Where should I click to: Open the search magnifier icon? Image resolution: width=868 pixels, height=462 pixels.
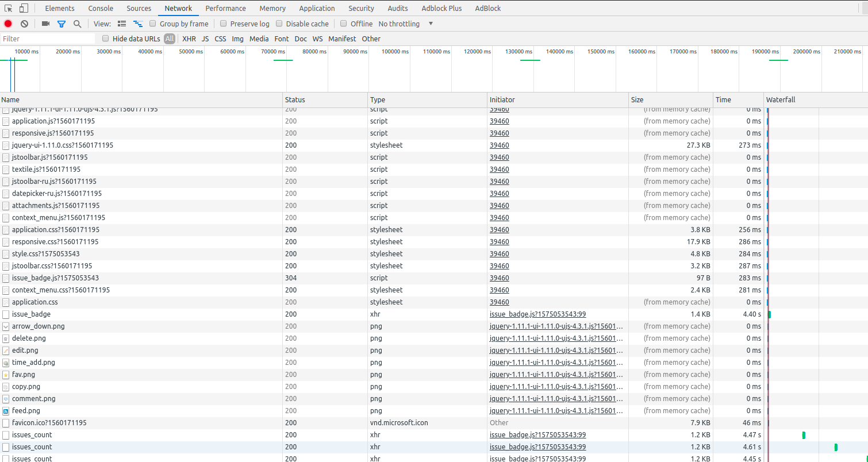[77, 24]
